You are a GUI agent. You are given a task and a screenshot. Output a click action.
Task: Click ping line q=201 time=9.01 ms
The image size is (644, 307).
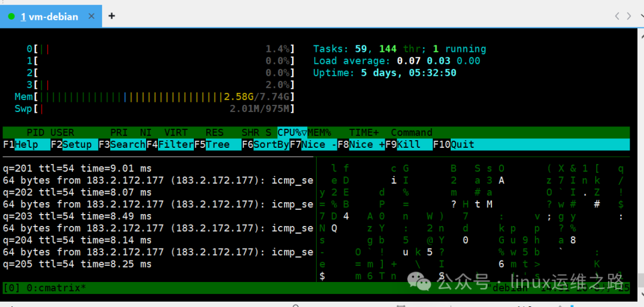point(77,168)
